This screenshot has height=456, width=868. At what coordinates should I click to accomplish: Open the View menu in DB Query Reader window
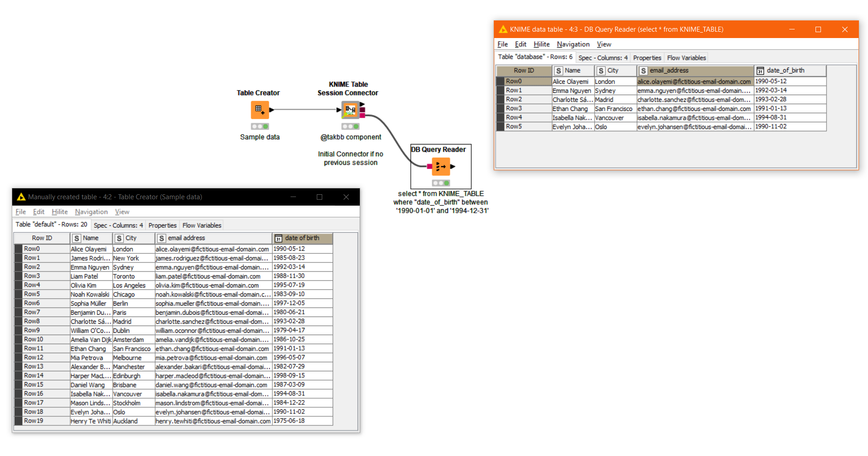point(604,44)
